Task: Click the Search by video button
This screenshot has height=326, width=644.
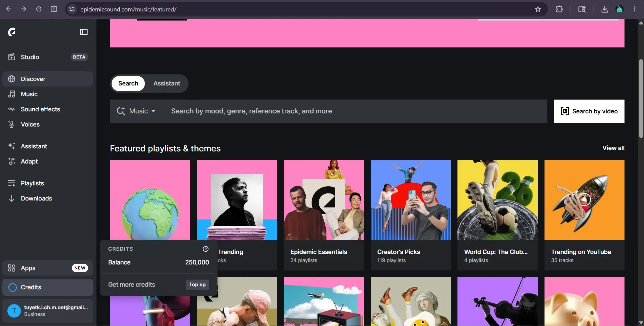Action: click(589, 111)
